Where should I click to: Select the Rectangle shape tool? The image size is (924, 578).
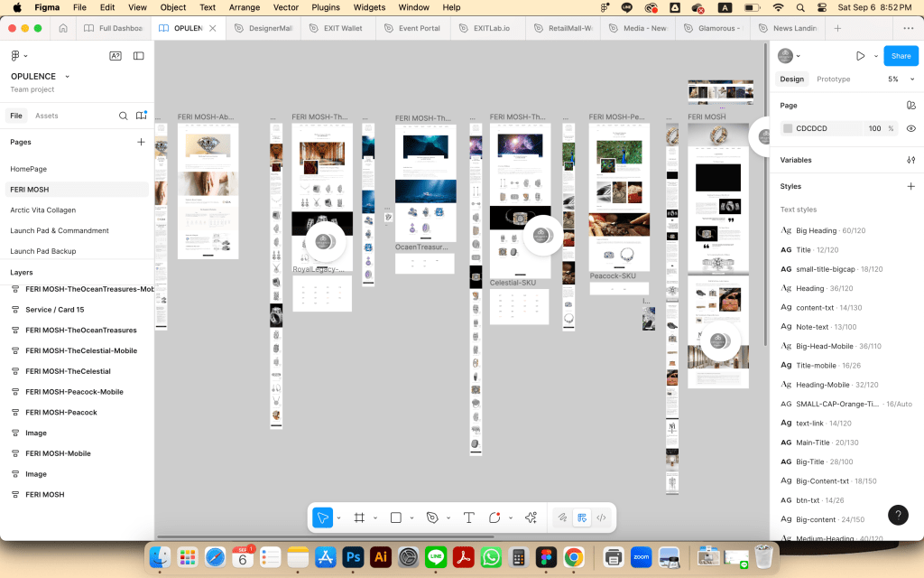click(x=395, y=517)
